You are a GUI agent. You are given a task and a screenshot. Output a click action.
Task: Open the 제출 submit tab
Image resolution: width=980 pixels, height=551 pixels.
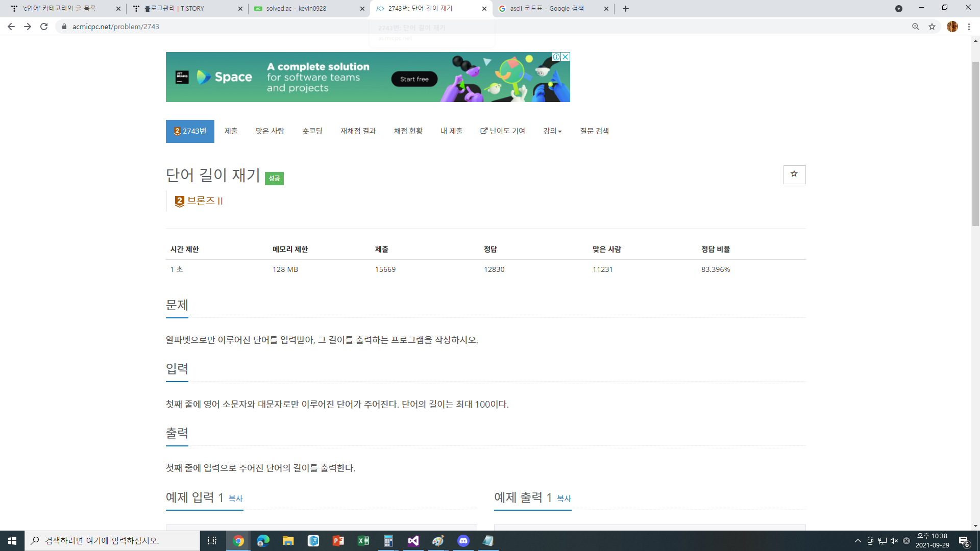(231, 131)
